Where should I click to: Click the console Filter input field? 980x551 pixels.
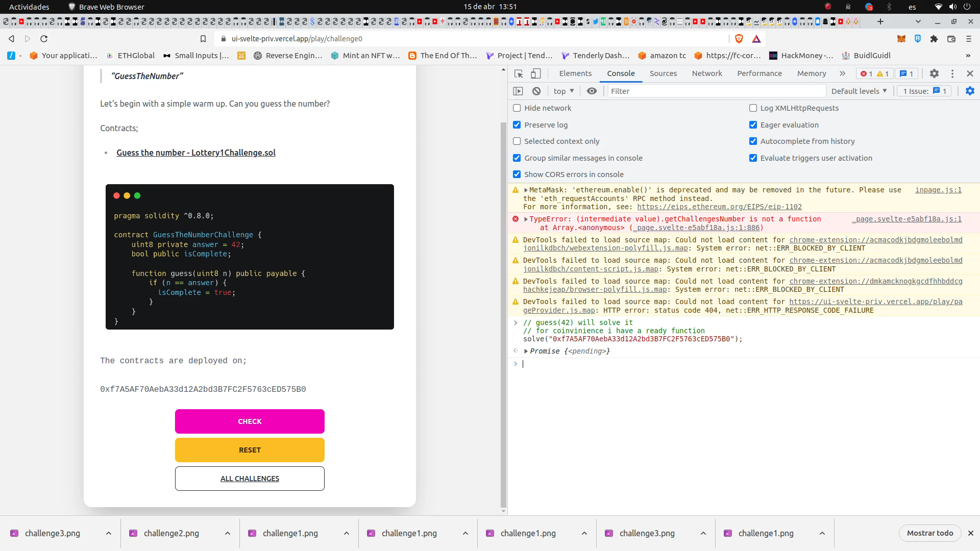716,91
